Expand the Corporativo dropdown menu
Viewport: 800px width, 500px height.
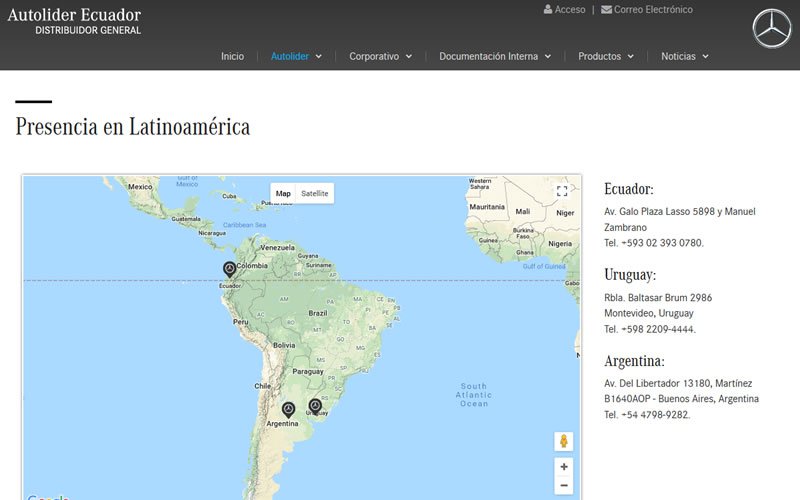[x=380, y=57]
